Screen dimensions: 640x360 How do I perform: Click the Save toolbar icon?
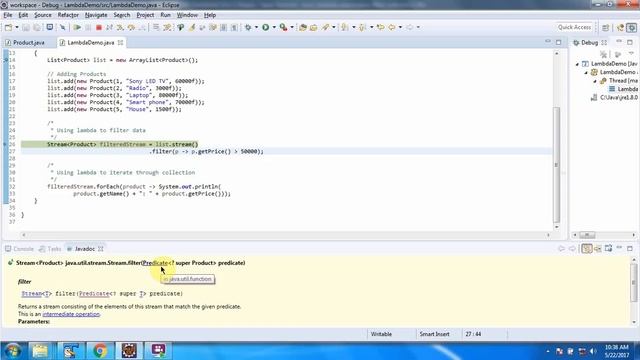pos(26,27)
